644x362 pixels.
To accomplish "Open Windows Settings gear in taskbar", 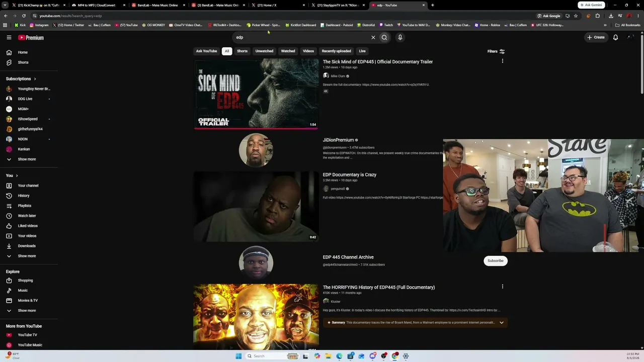I will (x=406, y=356).
